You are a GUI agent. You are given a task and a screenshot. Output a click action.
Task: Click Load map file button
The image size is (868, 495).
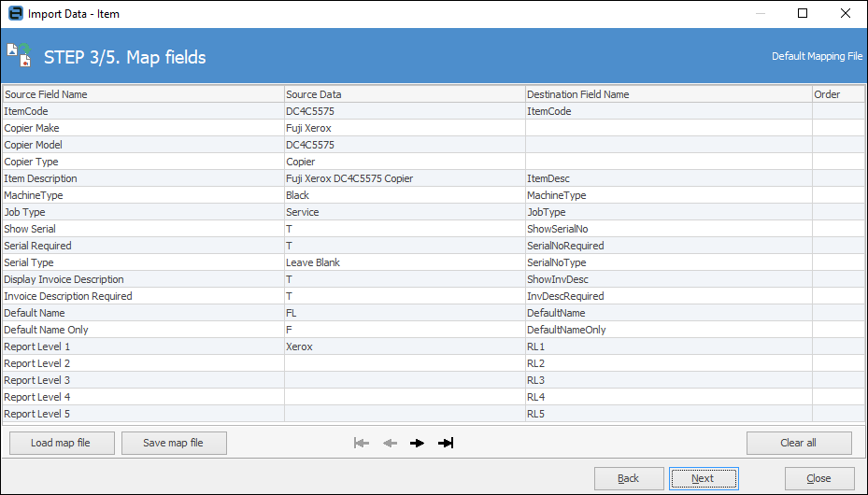(x=62, y=443)
